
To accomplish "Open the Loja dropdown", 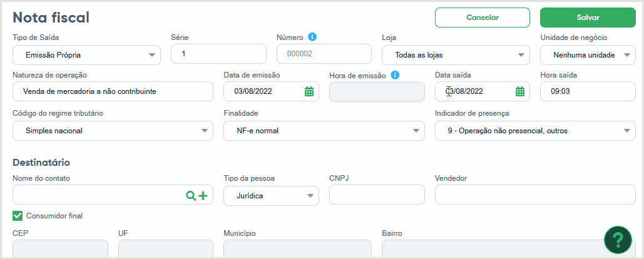I will [456, 54].
